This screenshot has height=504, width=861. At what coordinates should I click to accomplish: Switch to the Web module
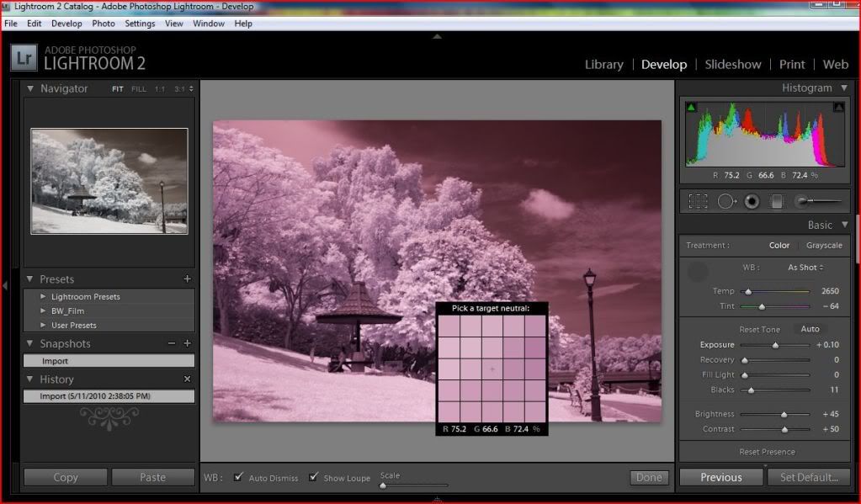(x=835, y=64)
